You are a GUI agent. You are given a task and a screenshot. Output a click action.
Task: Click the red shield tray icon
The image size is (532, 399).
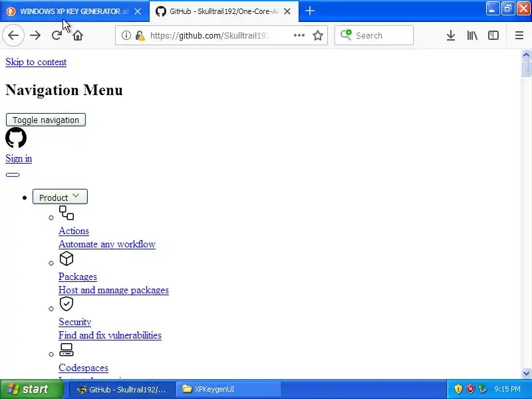(x=470, y=389)
